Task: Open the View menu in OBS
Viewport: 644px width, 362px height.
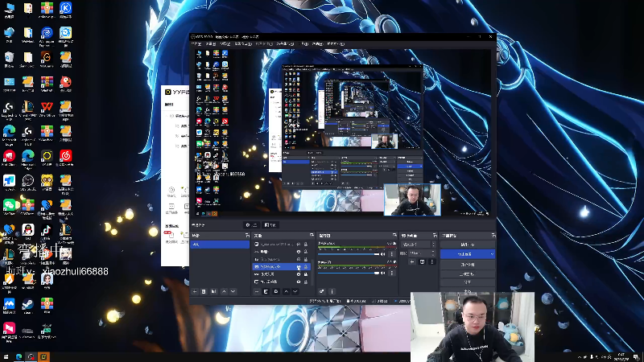Action: [x=225, y=43]
